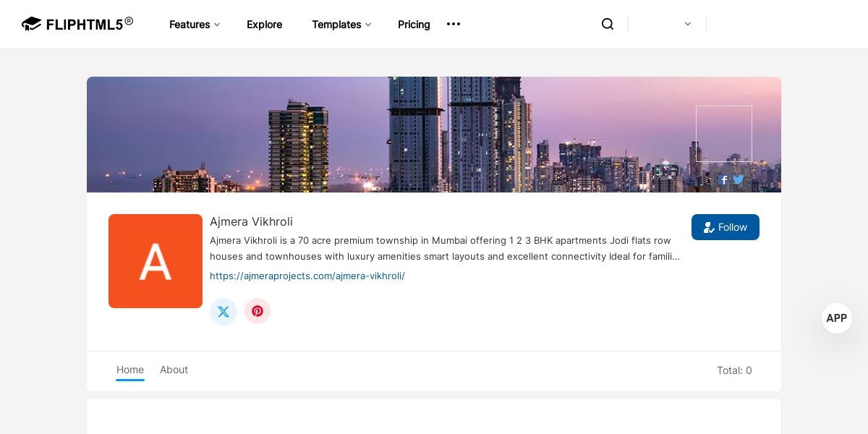Viewport: 868px width, 434px height.
Task: Open the ajmeraprojects.com website link
Action: click(307, 276)
